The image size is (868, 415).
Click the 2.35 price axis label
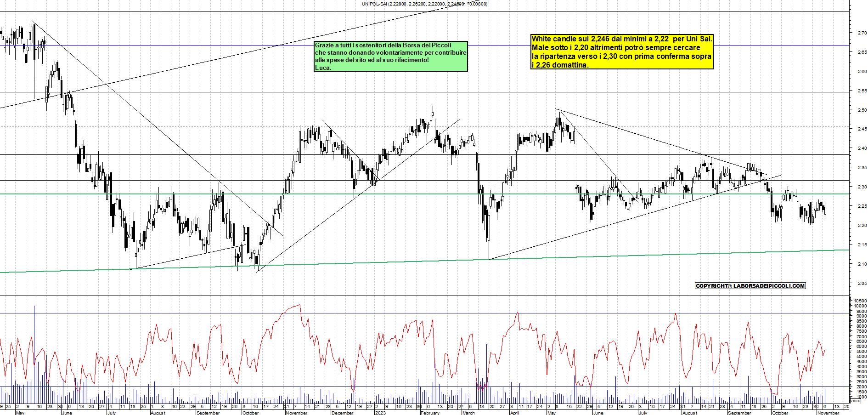[x=862, y=168]
